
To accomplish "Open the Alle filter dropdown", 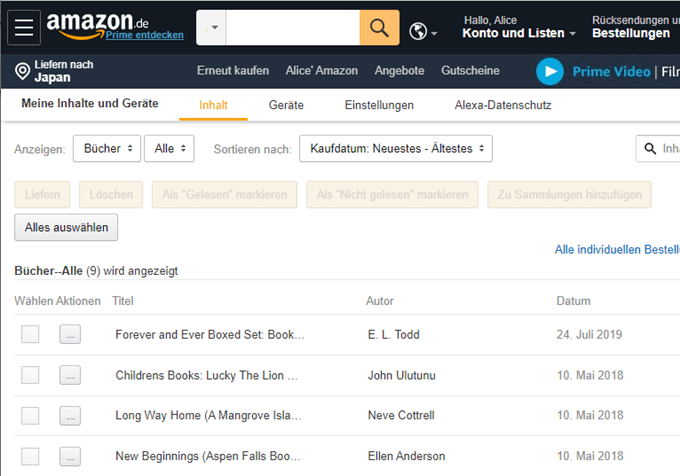I will pyautogui.click(x=169, y=149).
